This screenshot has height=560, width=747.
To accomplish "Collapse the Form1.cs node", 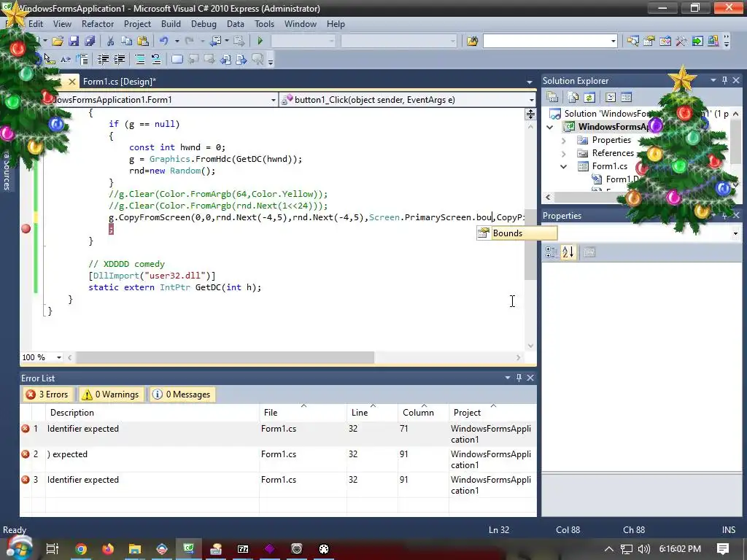I will 564,167.
